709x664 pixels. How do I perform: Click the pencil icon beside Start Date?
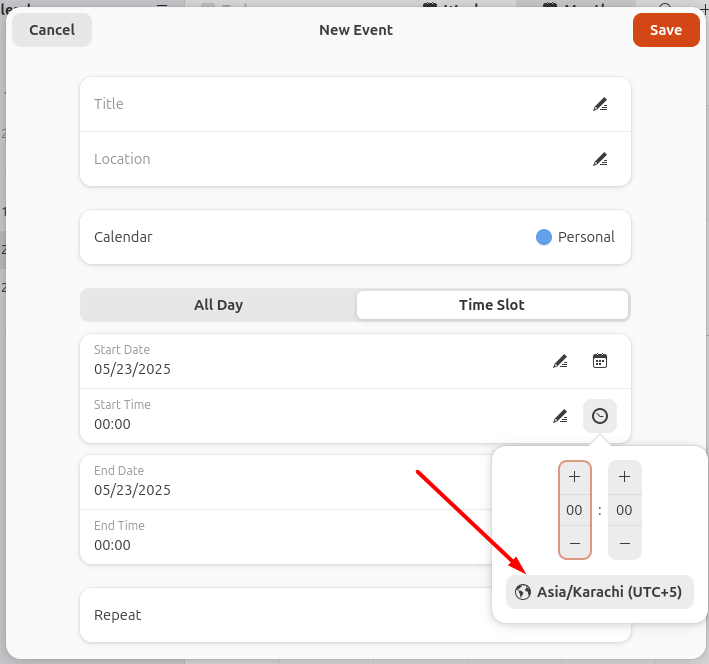[560, 361]
